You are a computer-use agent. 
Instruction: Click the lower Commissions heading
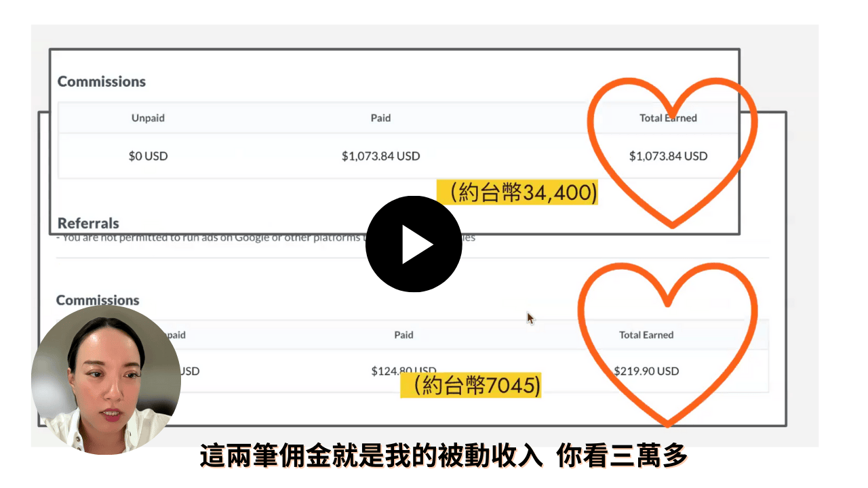click(98, 300)
